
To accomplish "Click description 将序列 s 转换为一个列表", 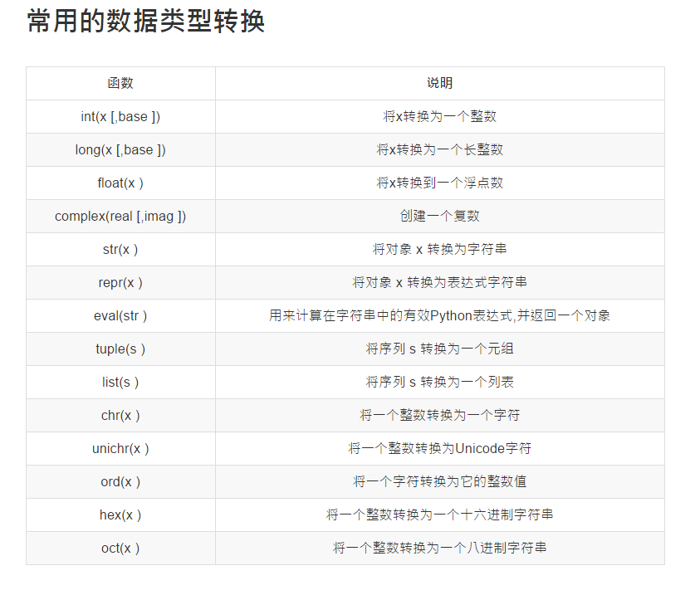I will click(440, 383).
